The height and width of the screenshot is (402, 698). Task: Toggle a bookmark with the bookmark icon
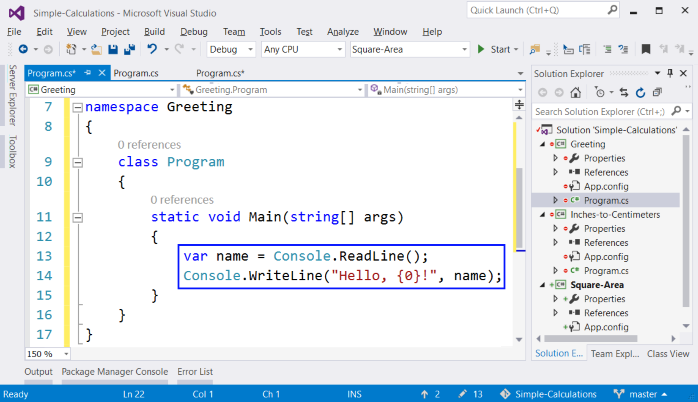[645, 49]
